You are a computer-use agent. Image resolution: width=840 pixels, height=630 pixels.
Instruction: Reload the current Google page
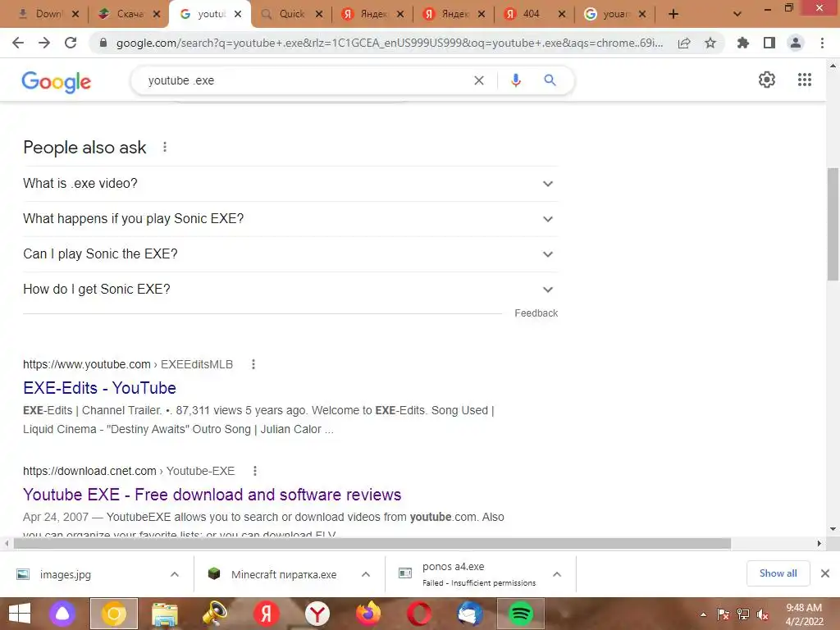point(71,43)
